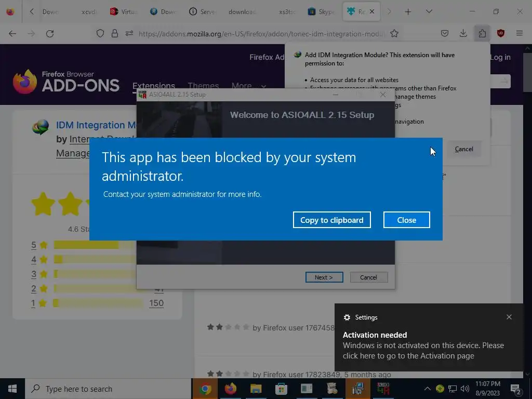
Task: Open the ASIO4ALL setup taskbar icon
Action: [x=383, y=389]
